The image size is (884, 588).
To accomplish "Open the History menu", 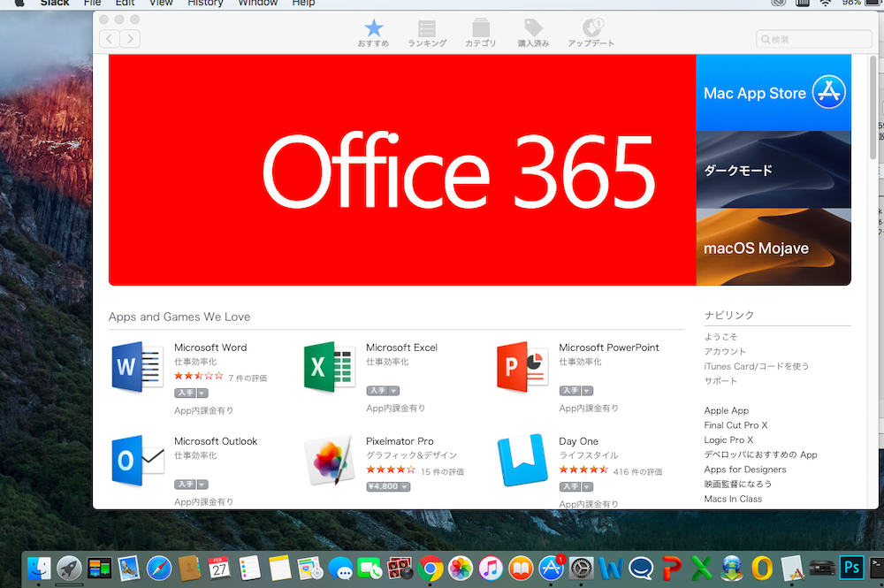I will point(205,3).
